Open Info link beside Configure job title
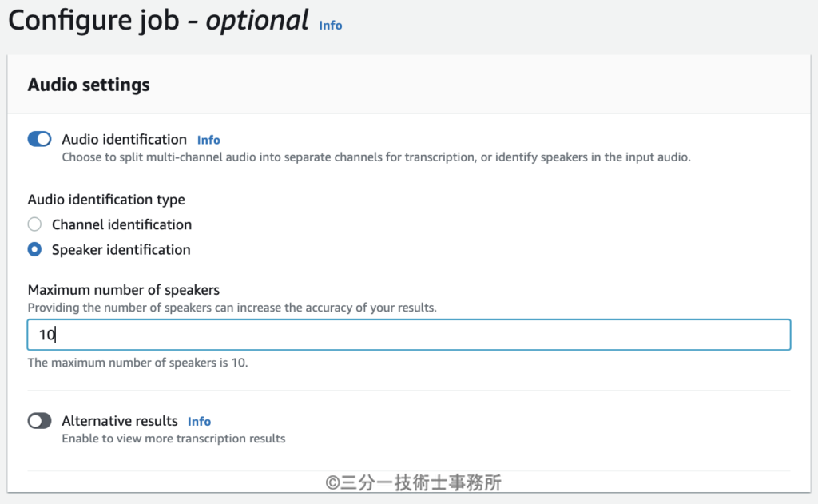818x504 pixels. [330, 26]
